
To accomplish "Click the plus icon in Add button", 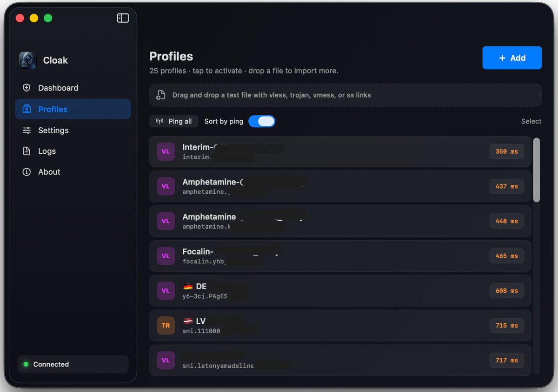I will 502,58.
